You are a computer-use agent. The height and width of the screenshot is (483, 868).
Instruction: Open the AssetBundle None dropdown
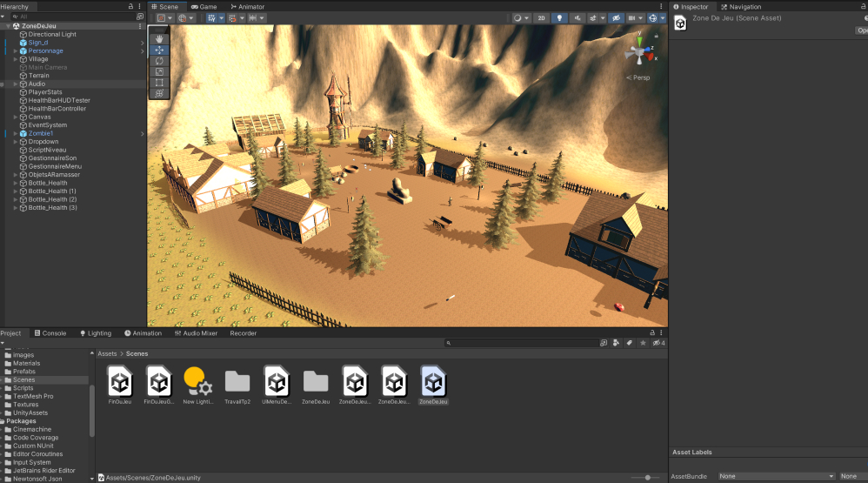coord(776,476)
